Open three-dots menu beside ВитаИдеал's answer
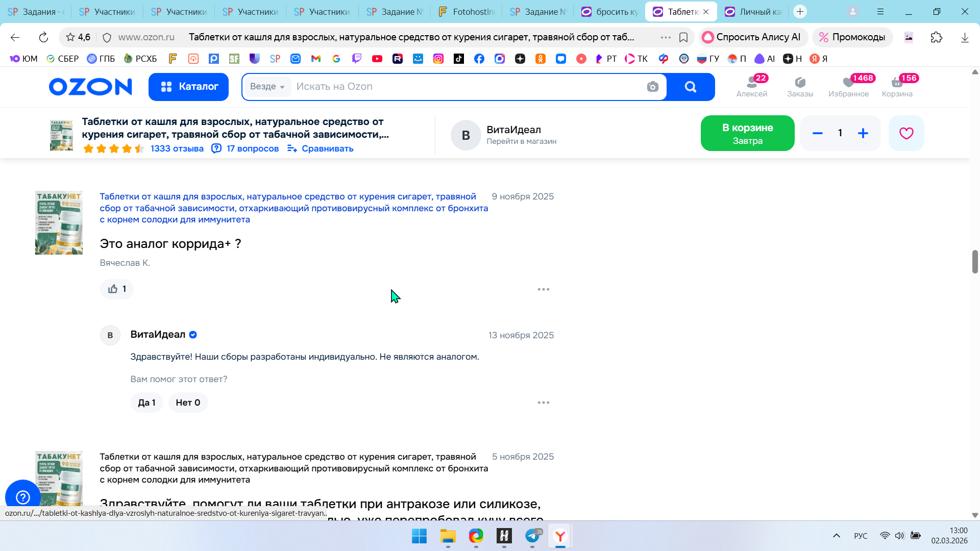980x551 pixels. 543,403
